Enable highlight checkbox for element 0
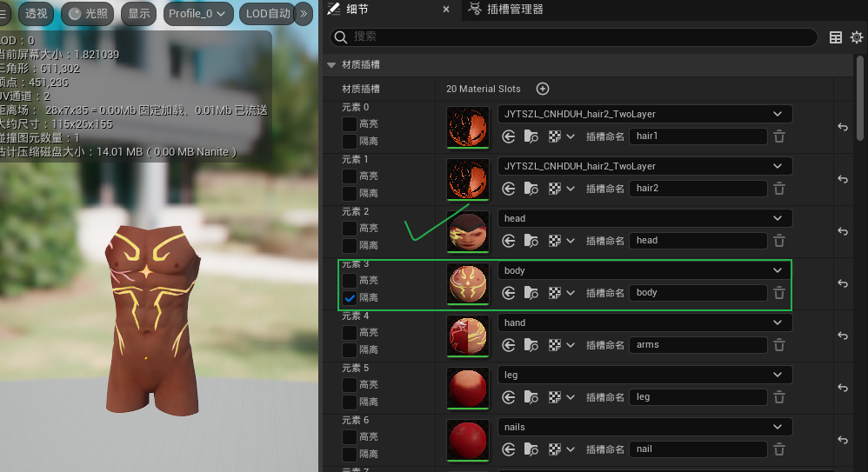This screenshot has height=472, width=868. (350, 124)
